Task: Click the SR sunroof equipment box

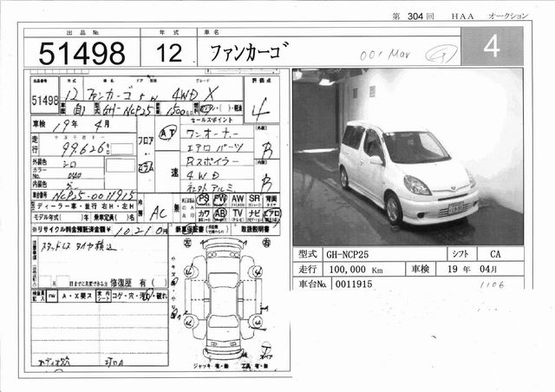Action: pos(254,200)
